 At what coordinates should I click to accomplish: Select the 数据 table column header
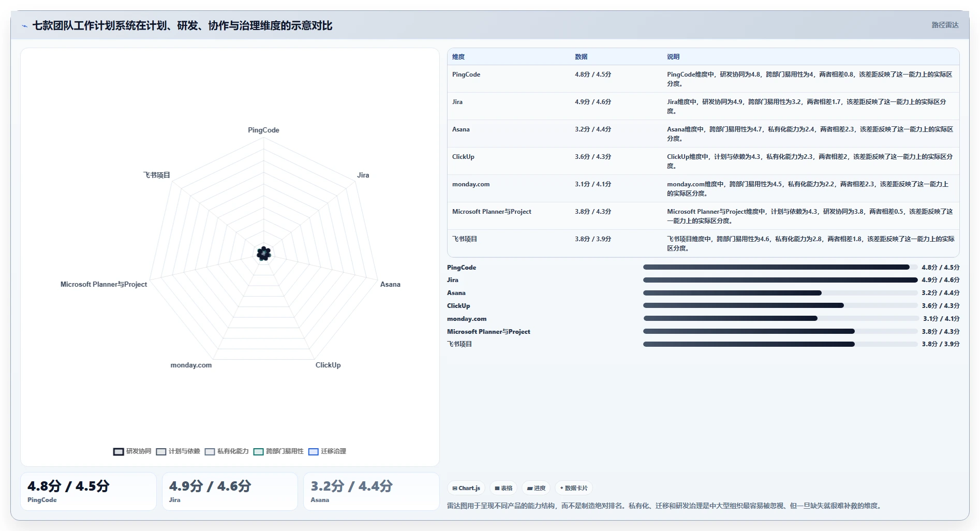pyautogui.click(x=581, y=57)
